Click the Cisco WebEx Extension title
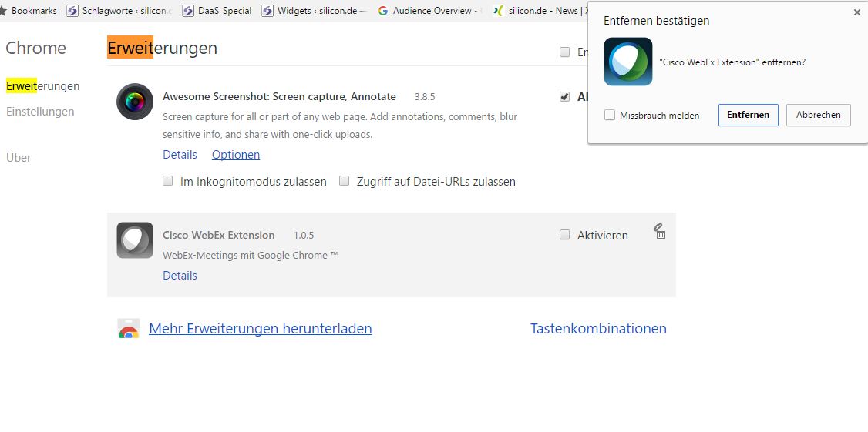The height and width of the screenshot is (432, 868). (219, 235)
